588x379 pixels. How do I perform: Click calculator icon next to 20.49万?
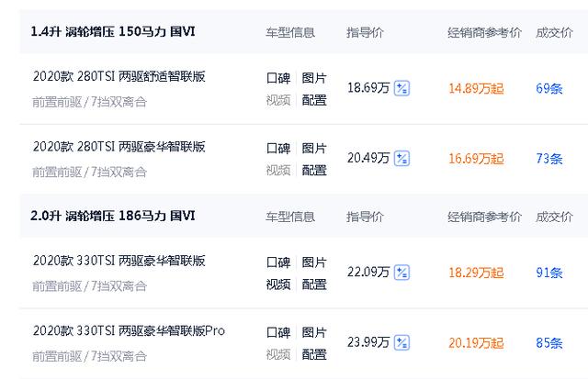tap(401, 159)
